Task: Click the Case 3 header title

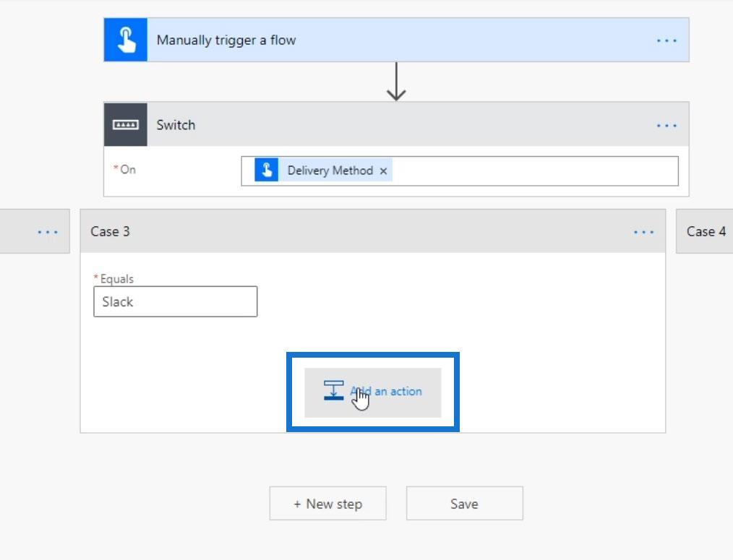Action: coord(111,232)
